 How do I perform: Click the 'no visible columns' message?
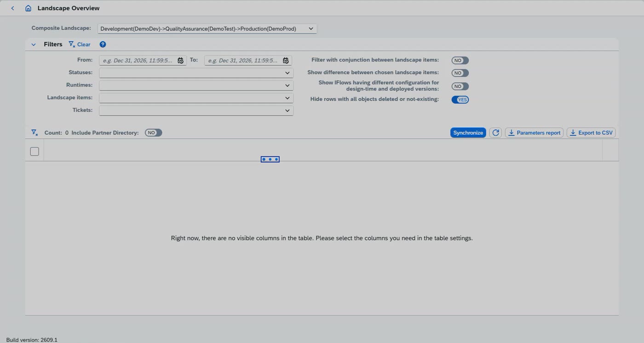pyautogui.click(x=322, y=238)
